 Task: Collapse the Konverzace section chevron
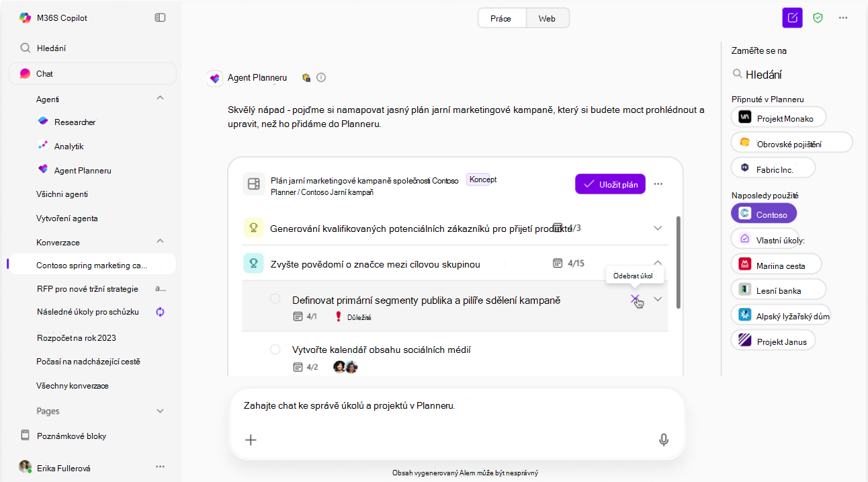pos(160,241)
